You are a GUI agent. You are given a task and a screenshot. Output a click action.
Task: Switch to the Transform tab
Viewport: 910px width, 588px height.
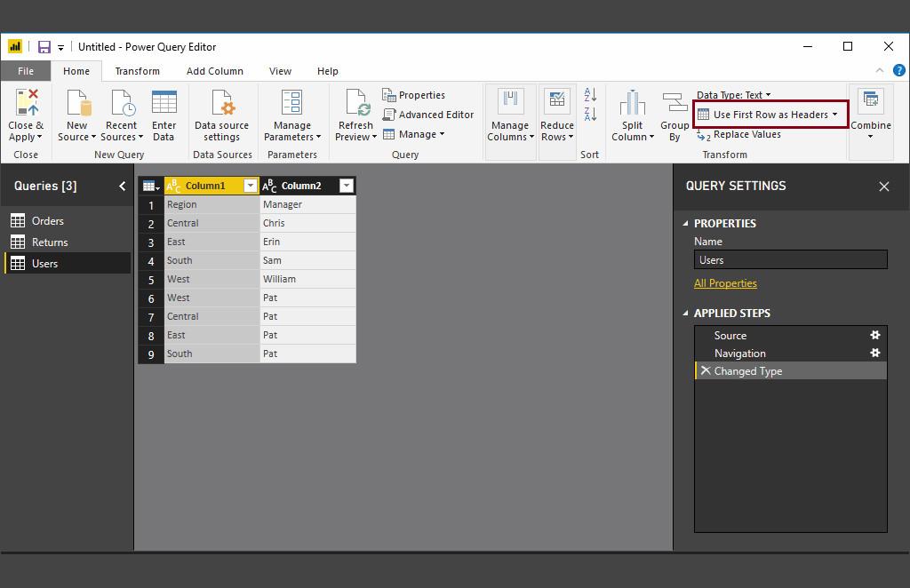(137, 71)
